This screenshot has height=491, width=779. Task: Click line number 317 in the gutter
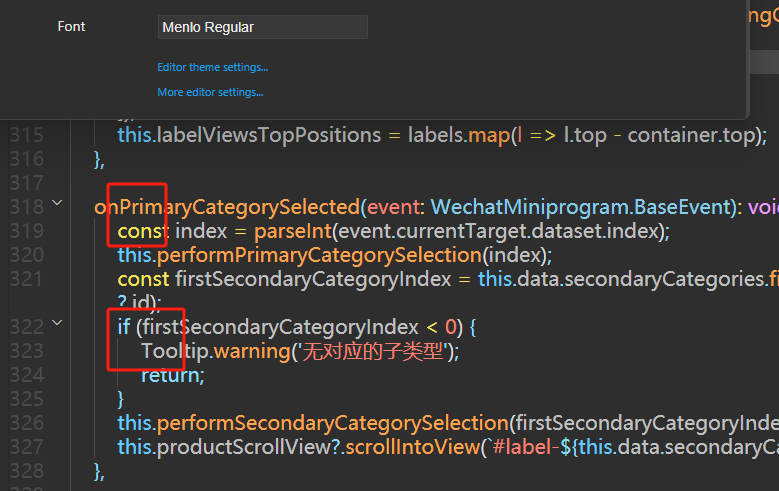(x=25, y=183)
